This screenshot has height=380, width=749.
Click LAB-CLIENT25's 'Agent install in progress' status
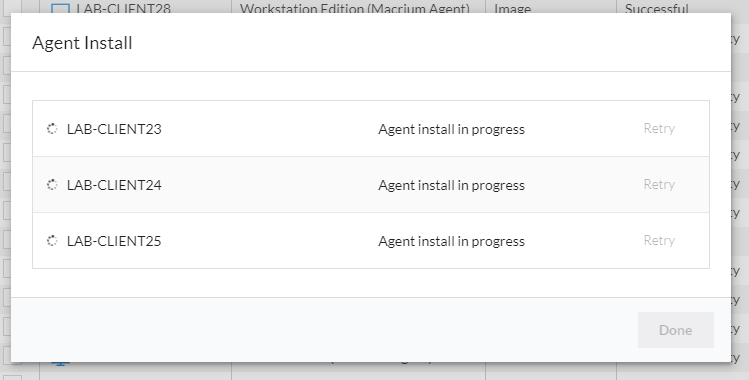coord(451,242)
